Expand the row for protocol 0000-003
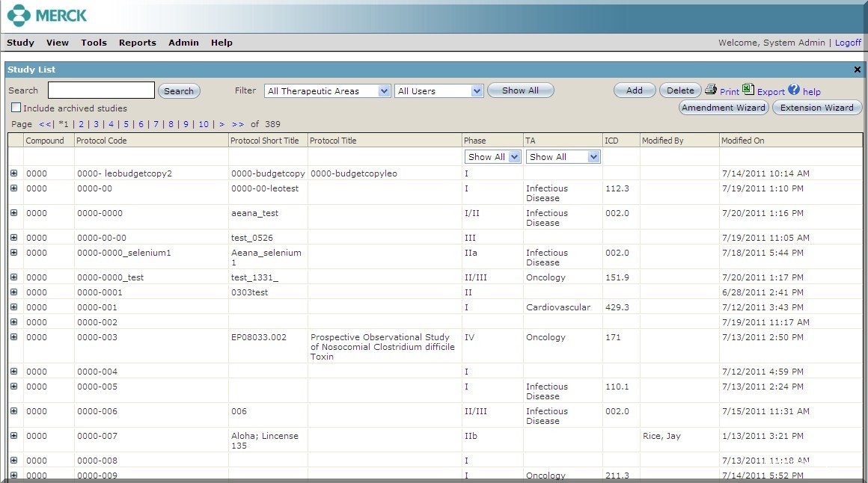Viewport: 868px width, 483px height. tap(13, 337)
